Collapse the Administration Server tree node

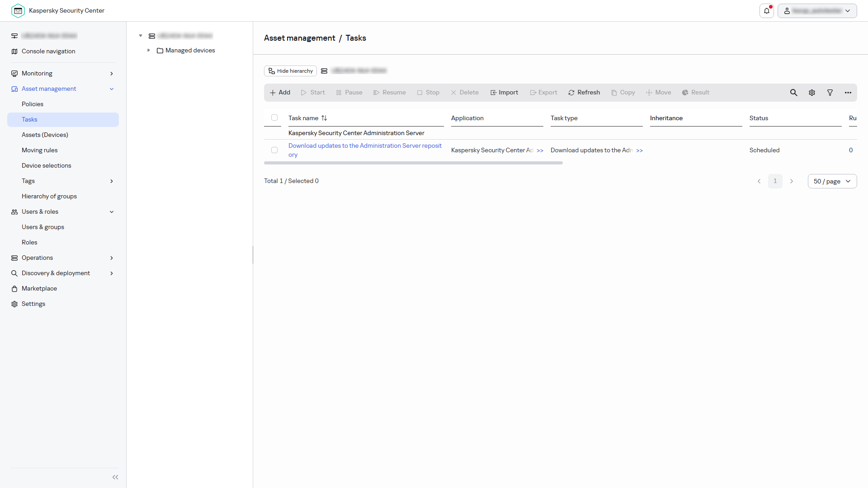coord(141,35)
